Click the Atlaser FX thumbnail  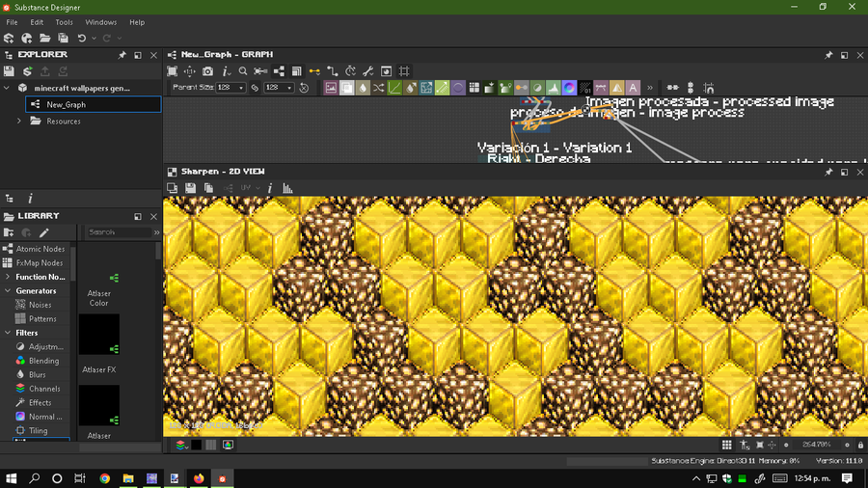point(99,335)
